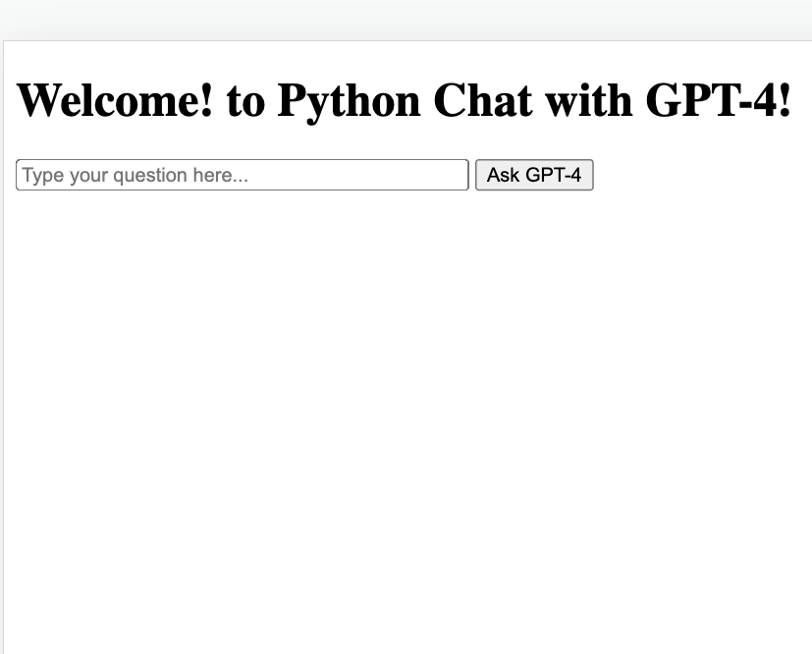The height and width of the screenshot is (654, 812).
Task: Click the empty white page area below the form
Action: (404, 414)
